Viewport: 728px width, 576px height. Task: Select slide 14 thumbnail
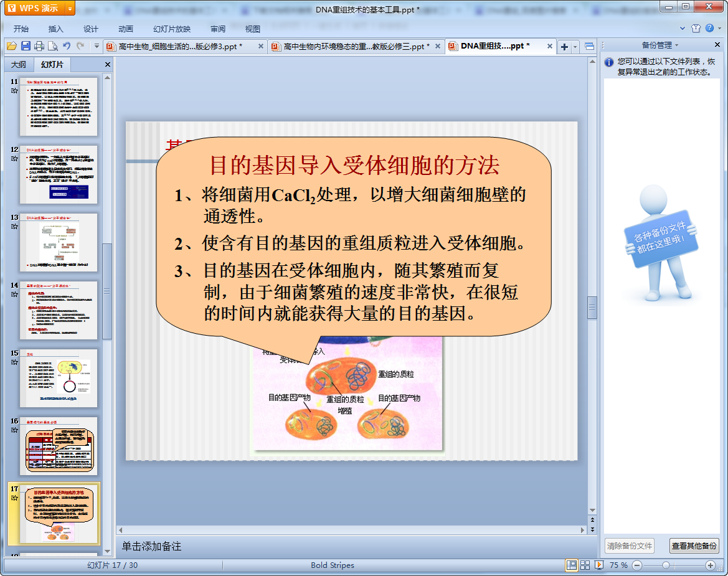59,310
